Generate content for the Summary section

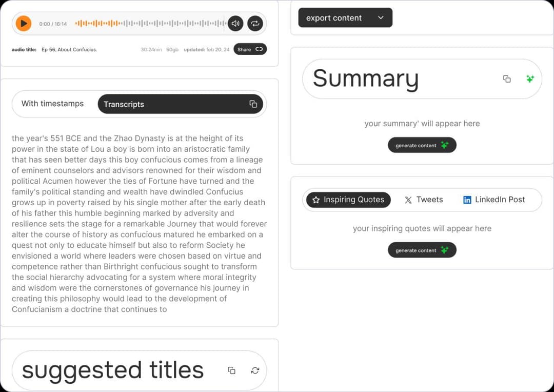point(422,145)
